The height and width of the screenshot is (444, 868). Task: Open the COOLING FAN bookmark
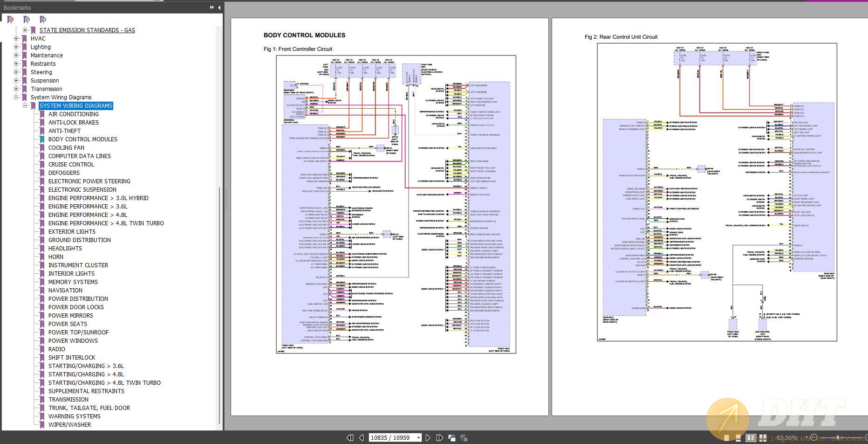[66, 148]
